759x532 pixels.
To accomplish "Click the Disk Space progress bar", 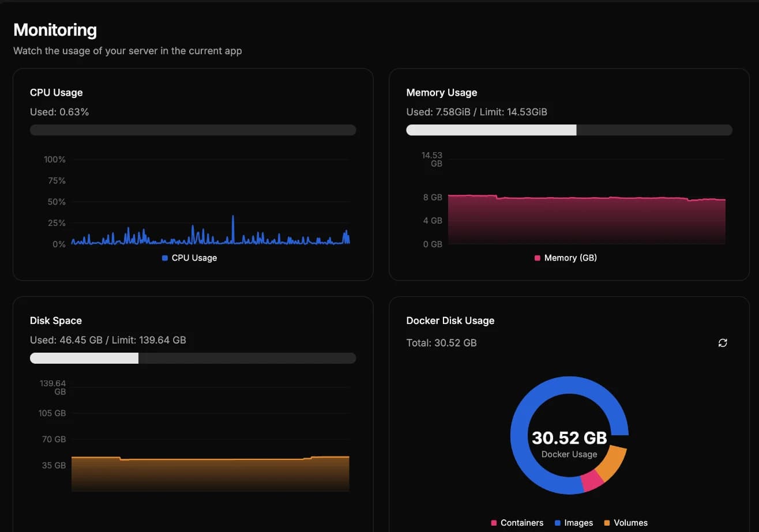I will 193,358.
